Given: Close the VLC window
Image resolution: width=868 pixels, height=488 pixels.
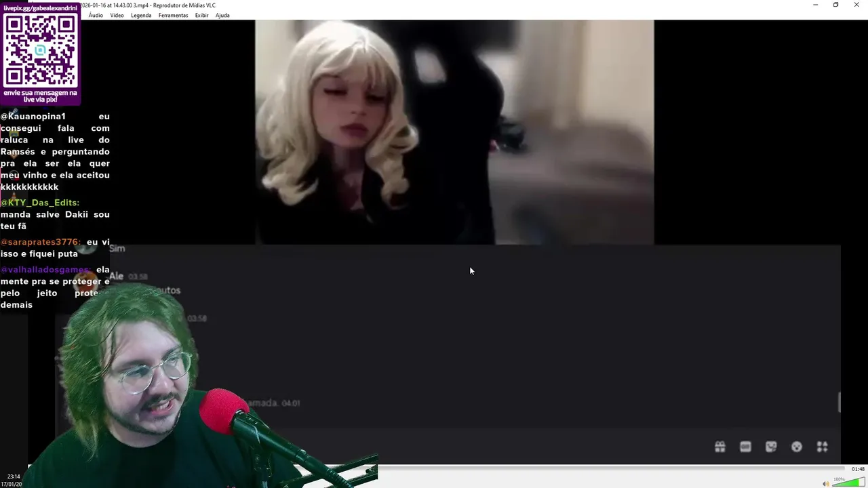Looking at the screenshot, I should pyautogui.click(x=856, y=5).
